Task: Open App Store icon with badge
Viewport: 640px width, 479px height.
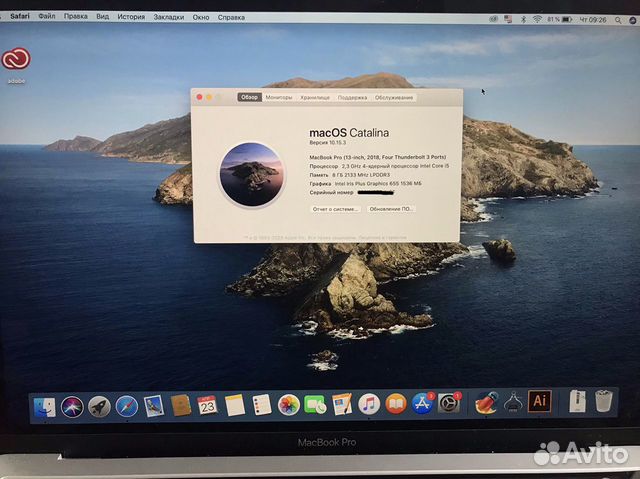Action: pyautogui.click(x=422, y=404)
